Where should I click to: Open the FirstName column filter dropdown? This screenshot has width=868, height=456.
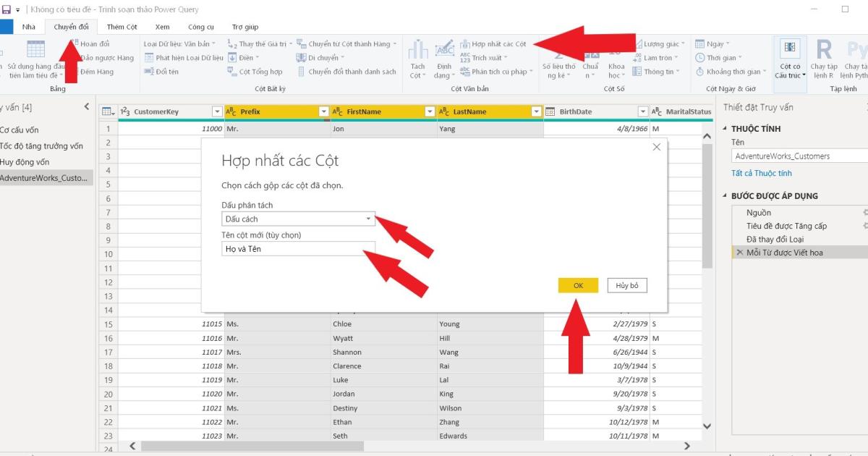[430, 111]
